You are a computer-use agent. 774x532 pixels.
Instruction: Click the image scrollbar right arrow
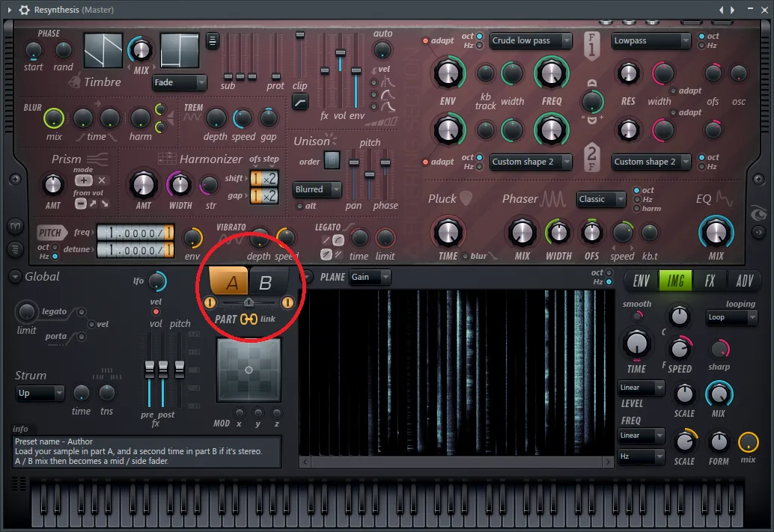pyautogui.click(x=608, y=462)
